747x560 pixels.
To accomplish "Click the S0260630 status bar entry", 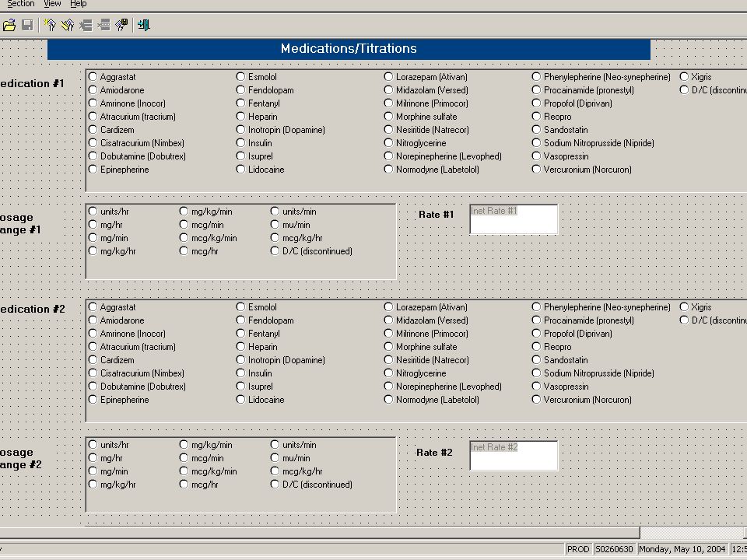I will pos(614,549).
